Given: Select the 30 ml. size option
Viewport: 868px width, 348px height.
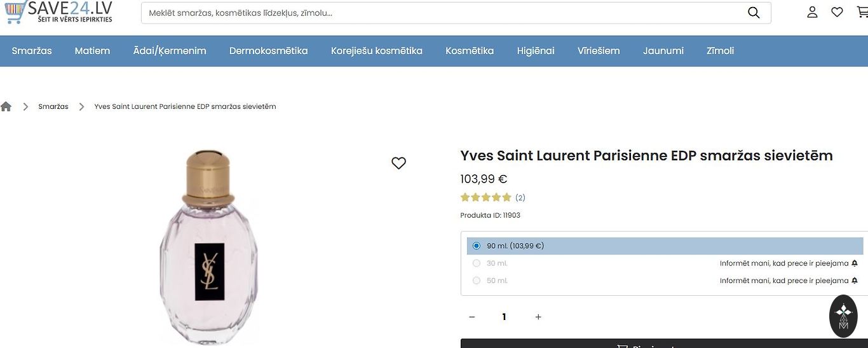Looking at the screenshot, I should coord(477,263).
